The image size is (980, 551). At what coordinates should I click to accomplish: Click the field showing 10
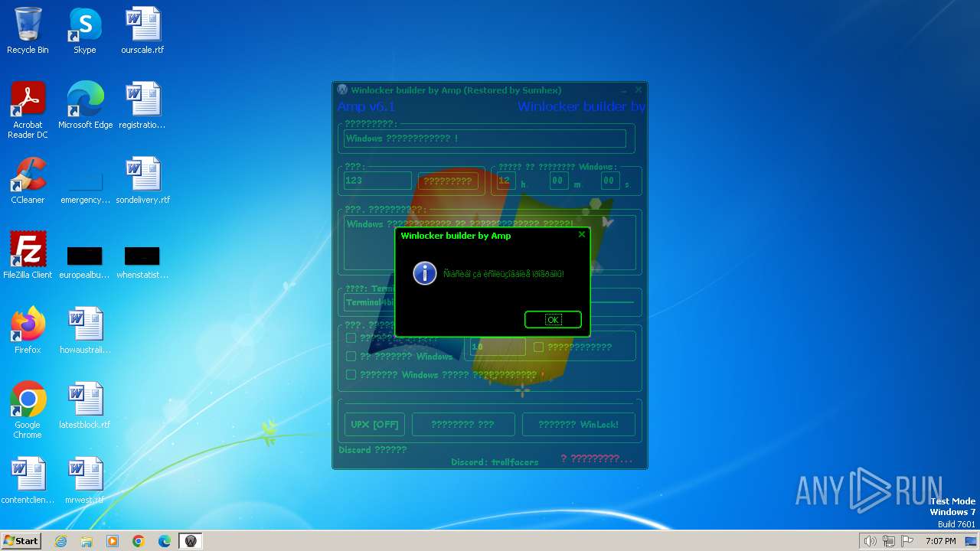(497, 347)
